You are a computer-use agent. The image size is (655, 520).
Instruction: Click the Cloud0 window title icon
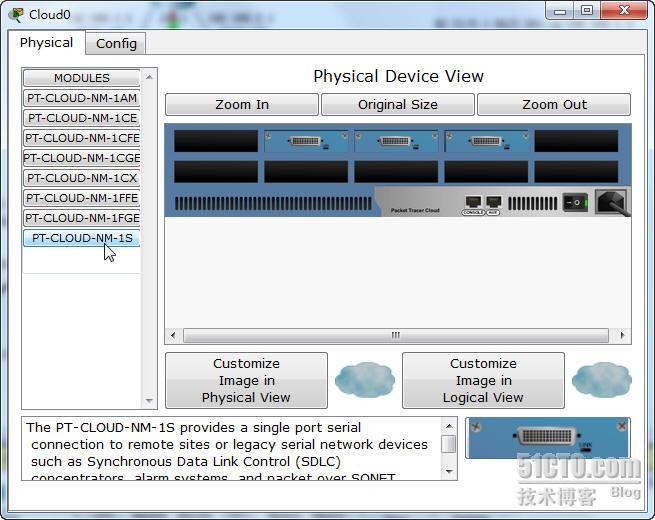(x=17, y=15)
